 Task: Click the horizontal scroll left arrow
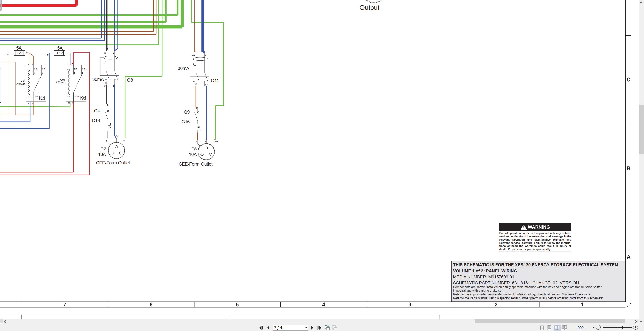point(5,321)
